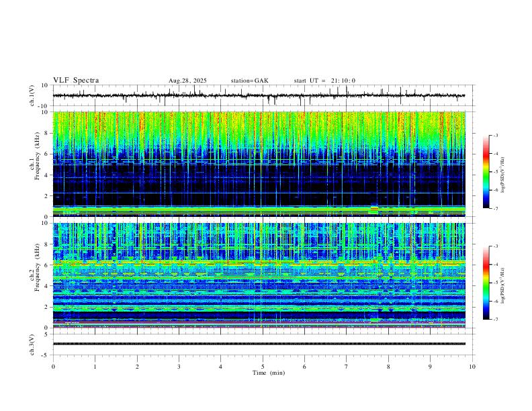
Task: Click the time axis tick label '5'
Action: 263,367
